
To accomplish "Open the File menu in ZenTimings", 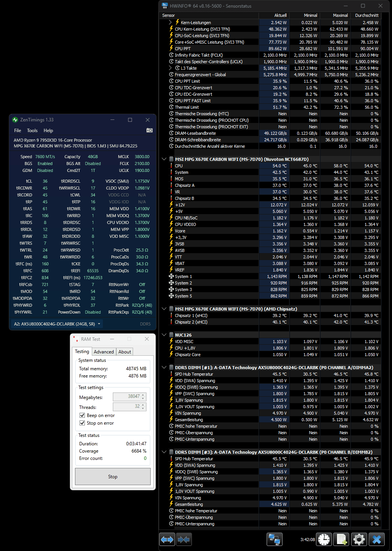I will (x=18, y=131).
